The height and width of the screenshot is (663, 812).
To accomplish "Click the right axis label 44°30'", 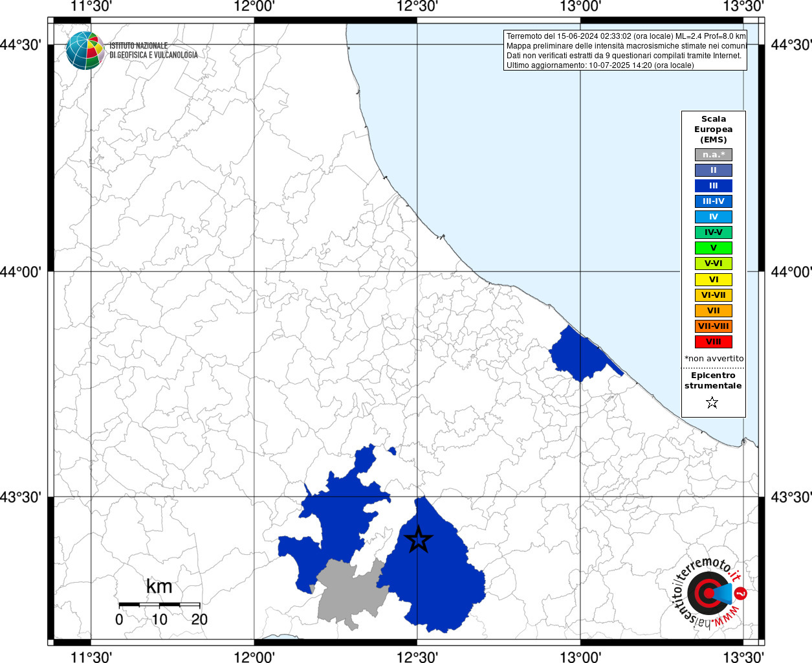I will [791, 45].
